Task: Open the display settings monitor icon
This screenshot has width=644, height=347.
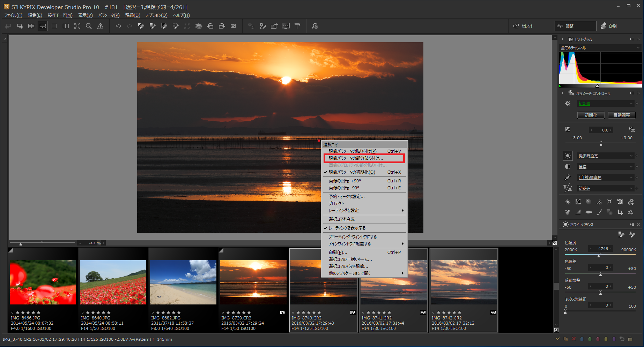Action: (x=286, y=26)
